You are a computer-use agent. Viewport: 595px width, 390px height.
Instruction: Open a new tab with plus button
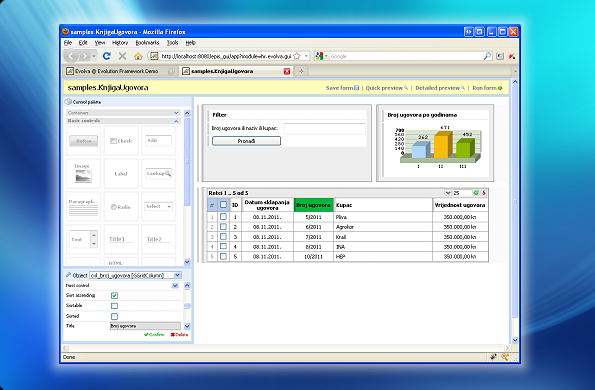(301, 71)
